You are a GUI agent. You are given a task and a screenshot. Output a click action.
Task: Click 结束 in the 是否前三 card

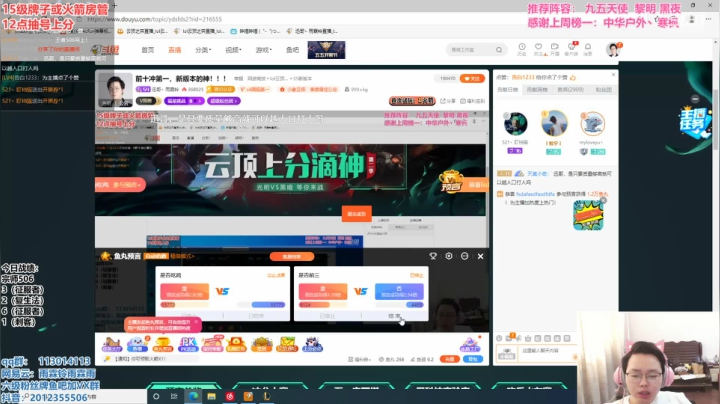pyautogui.click(x=394, y=316)
